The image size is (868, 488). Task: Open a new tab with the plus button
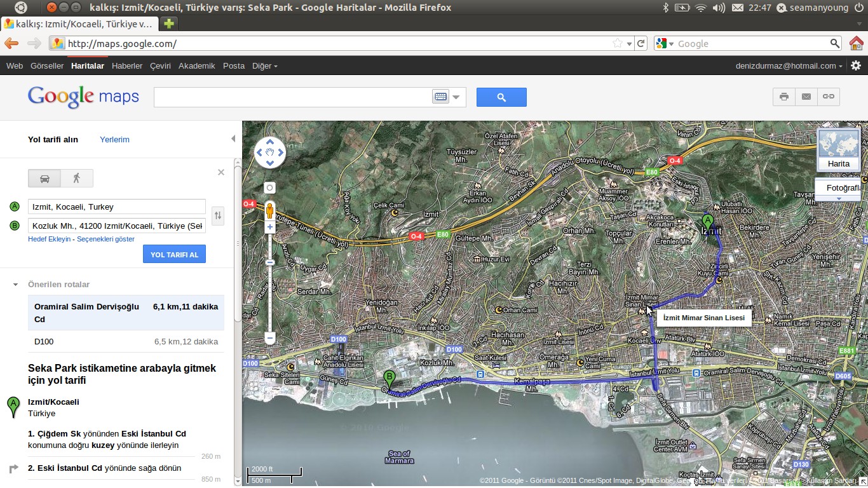[x=169, y=24]
